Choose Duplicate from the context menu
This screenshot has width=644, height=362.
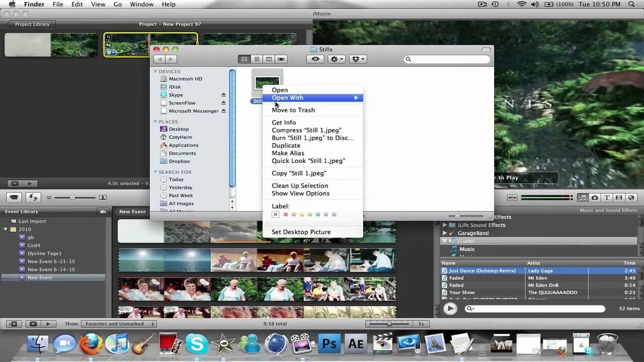tap(312, 145)
